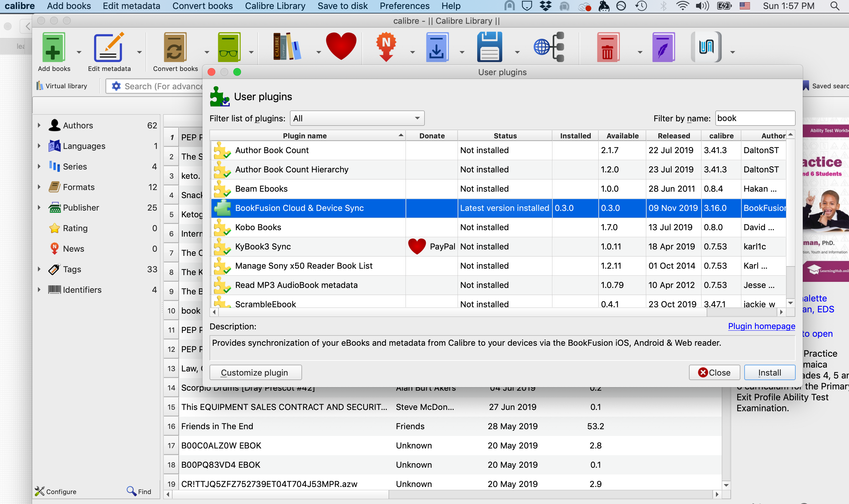Image resolution: width=849 pixels, height=504 pixels.
Task: Sort plugins by the Status column header
Action: 505,136
